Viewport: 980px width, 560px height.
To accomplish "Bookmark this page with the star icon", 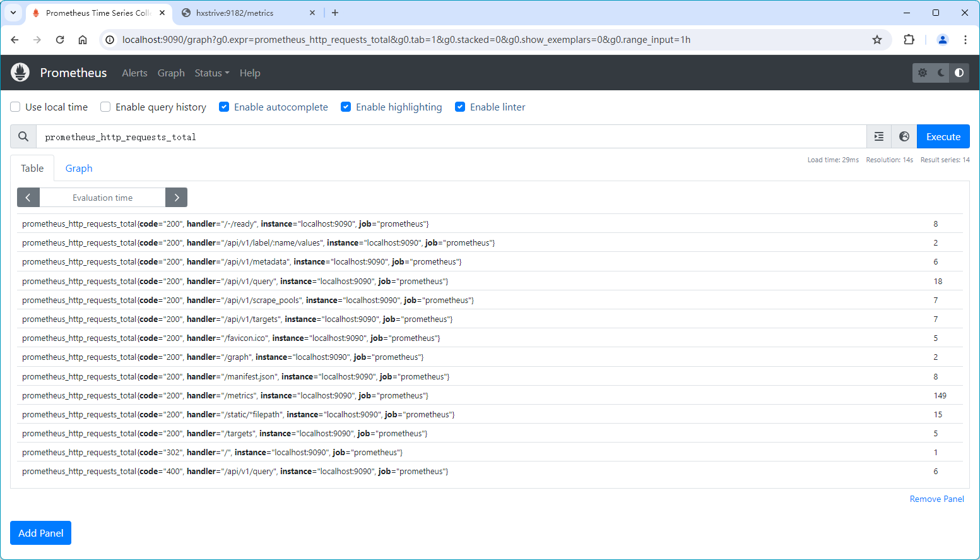I will tap(877, 40).
